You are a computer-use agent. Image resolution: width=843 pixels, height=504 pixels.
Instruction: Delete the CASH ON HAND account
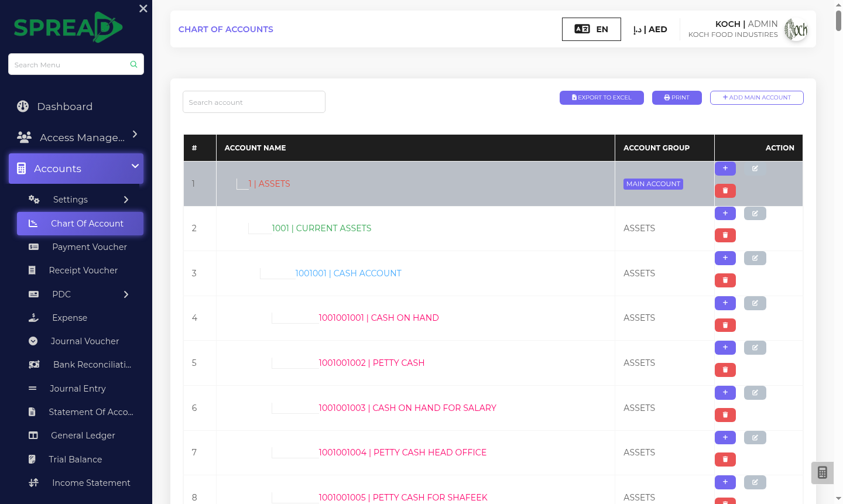(x=725, y=325)
